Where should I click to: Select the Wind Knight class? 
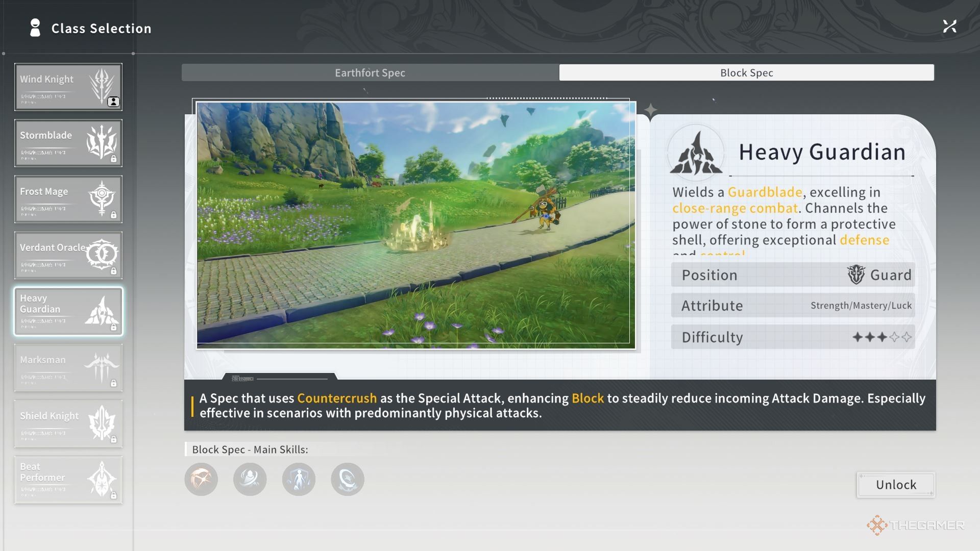coord(68,87)
